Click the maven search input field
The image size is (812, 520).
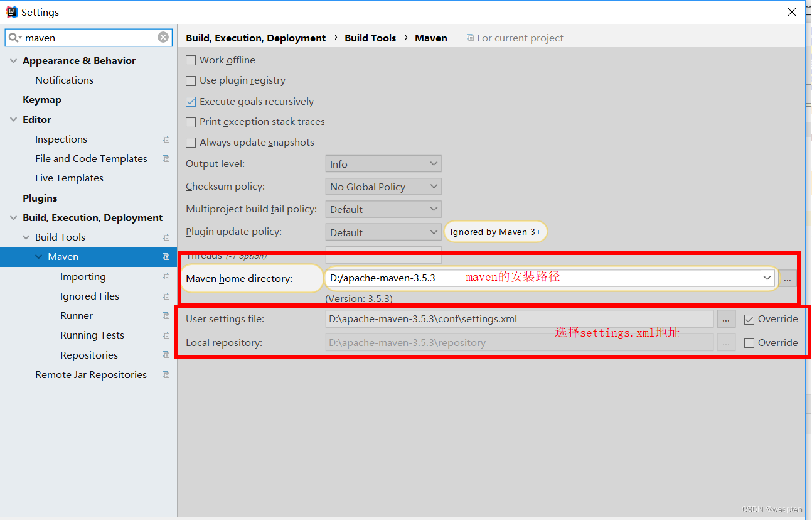[x=88, y=38]
